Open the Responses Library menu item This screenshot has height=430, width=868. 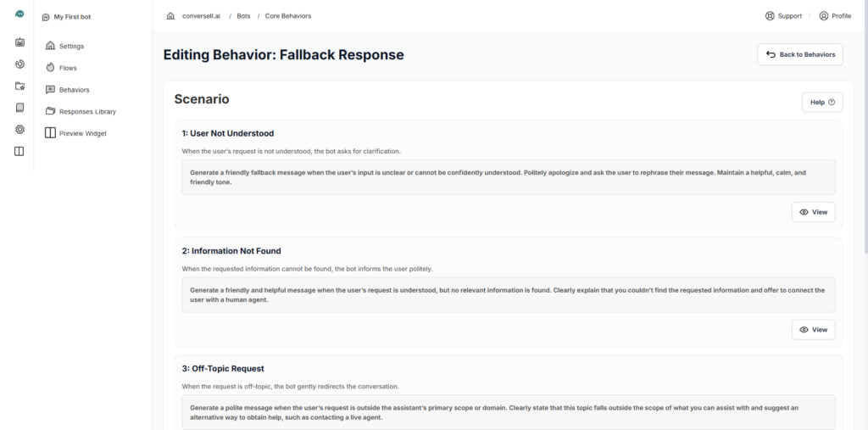coord(87,111)
